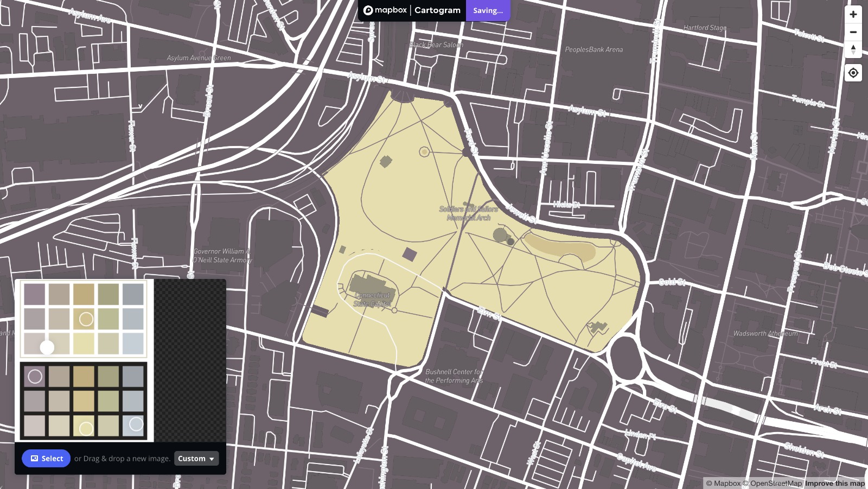Pick the olive green swatch in top row
Screen dimensions: 868x489
tap(108, 294)
